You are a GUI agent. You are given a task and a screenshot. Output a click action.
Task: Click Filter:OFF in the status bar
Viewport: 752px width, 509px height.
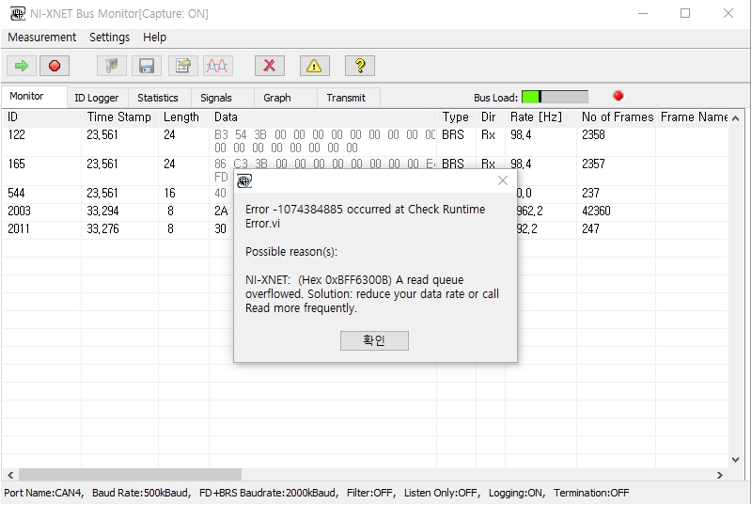click(x=370, y=493)
